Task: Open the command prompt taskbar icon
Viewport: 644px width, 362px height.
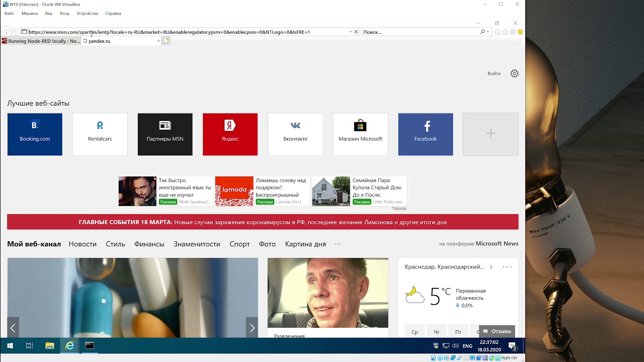Action: (89, 345)
